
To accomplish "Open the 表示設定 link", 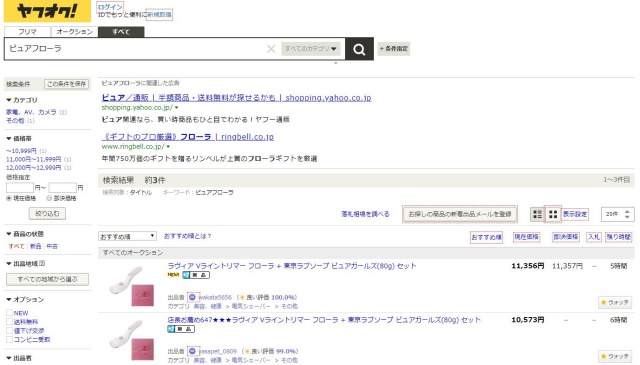I will [575, 214].
